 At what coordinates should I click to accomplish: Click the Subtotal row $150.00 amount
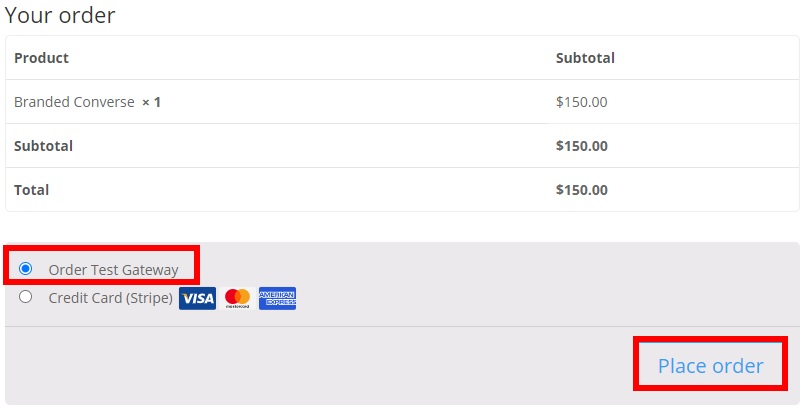(581, 146)
